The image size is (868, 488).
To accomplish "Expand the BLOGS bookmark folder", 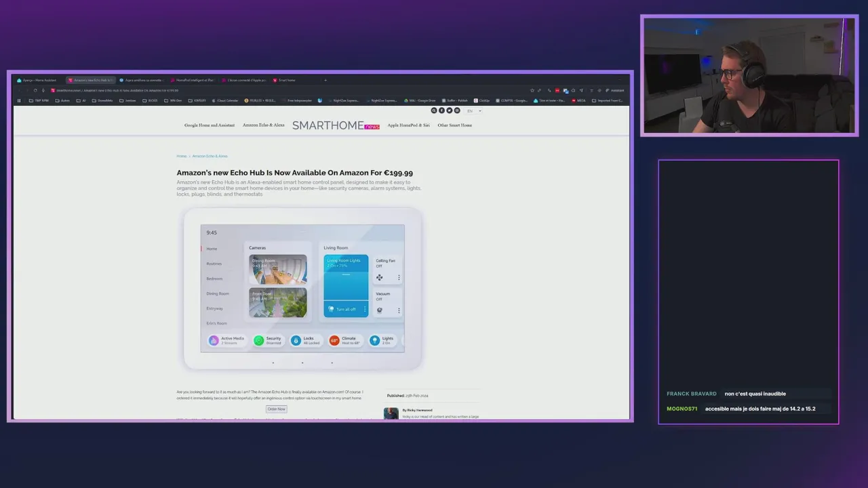I will (150, 100).
